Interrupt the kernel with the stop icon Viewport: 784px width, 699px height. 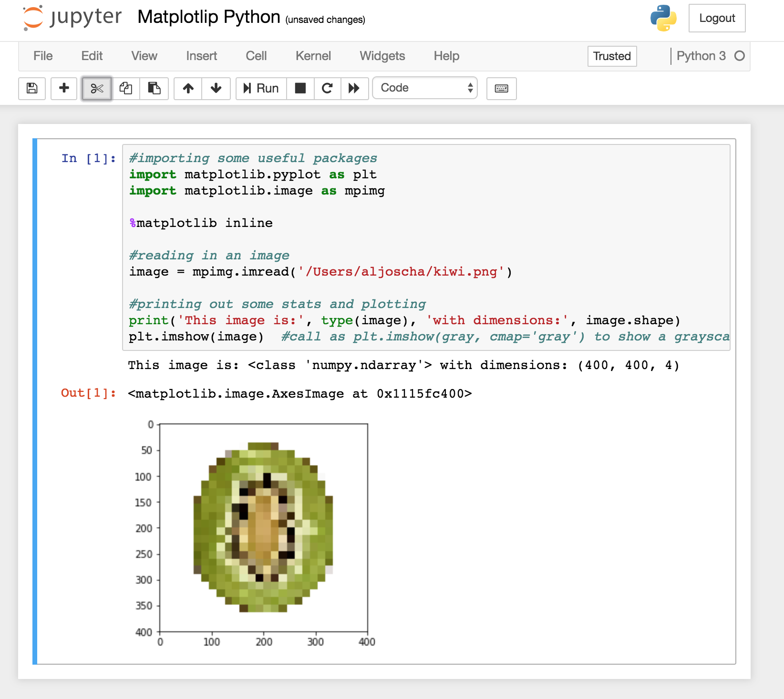(300, 88)
